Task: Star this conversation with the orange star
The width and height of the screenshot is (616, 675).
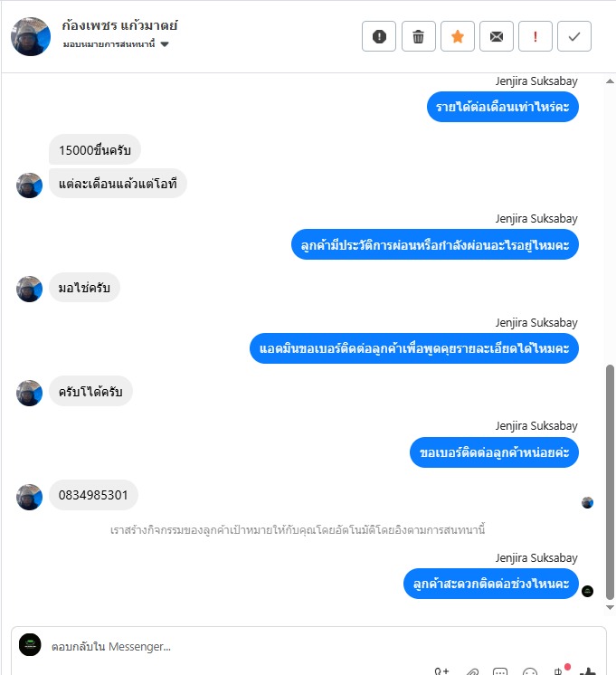Action: click(457, 36)
